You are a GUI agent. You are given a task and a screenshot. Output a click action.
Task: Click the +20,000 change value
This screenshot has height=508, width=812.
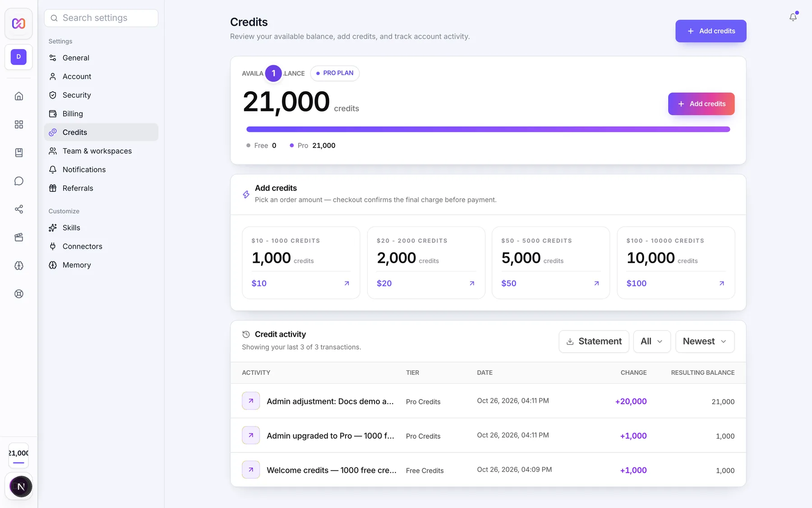pyautogui.click(x=631, y=401)
